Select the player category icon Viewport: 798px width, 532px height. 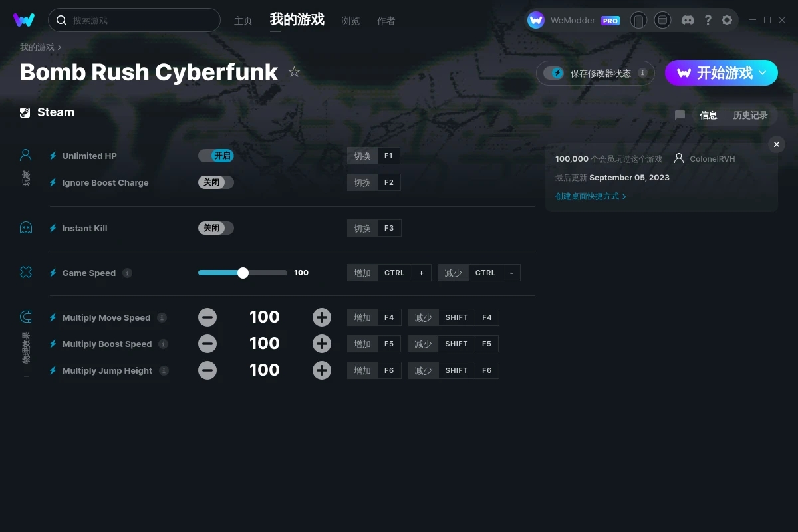pos(25,155)
